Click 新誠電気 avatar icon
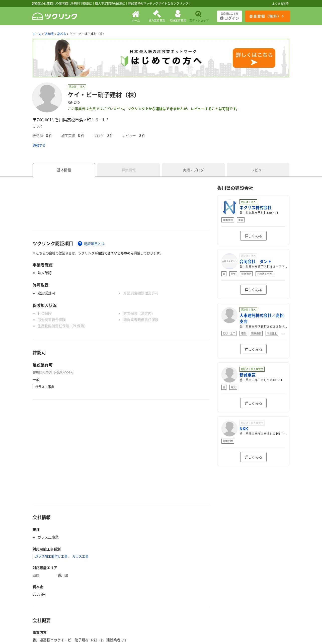 pos(229,375)
